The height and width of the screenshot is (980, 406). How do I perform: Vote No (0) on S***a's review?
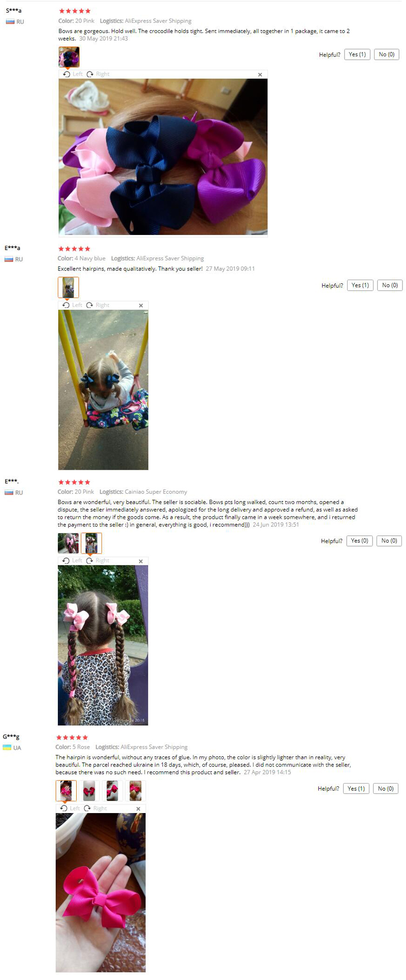coord(386,54)
